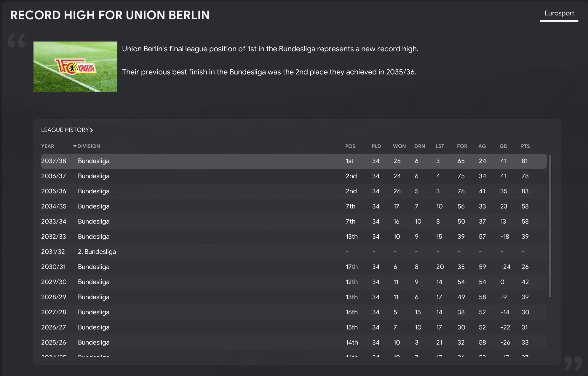Sort table by PTS column header
The height and width of the screenshot is (376, 588).
pyautogui.click(x=525, y=146)
